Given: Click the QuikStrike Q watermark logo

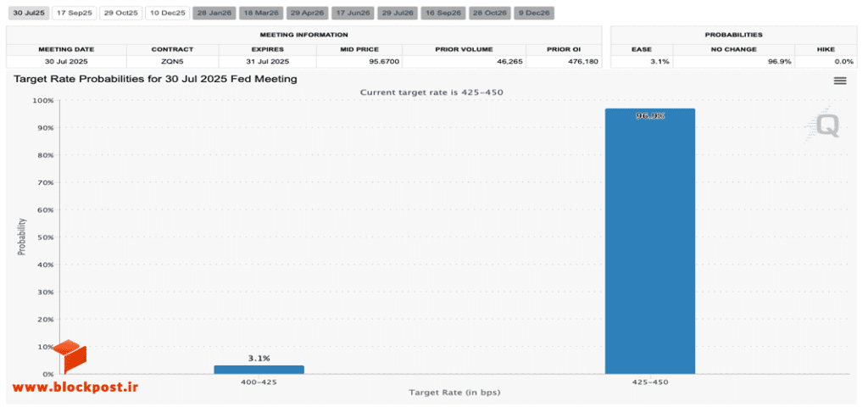Looking at the screenshot, I should point(824,124).
